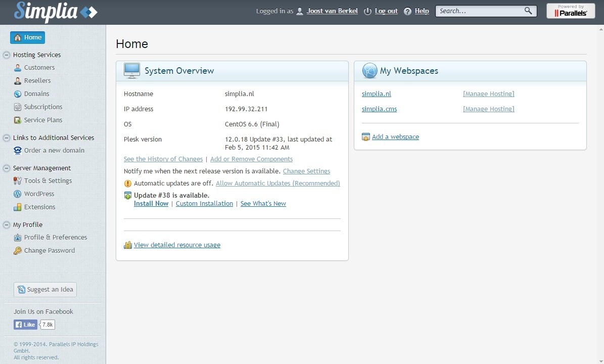
Task: Click the Log out link
Action: [386, 11]
